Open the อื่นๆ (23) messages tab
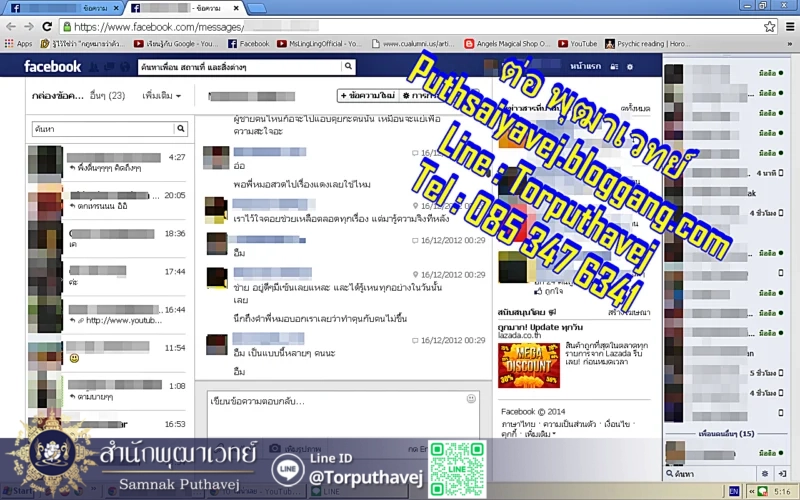 pyautogui.click(x=106, y=96)
